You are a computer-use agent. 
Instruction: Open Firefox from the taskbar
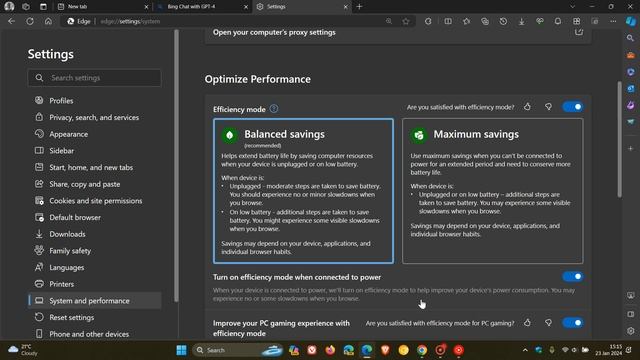click(330, 350)
